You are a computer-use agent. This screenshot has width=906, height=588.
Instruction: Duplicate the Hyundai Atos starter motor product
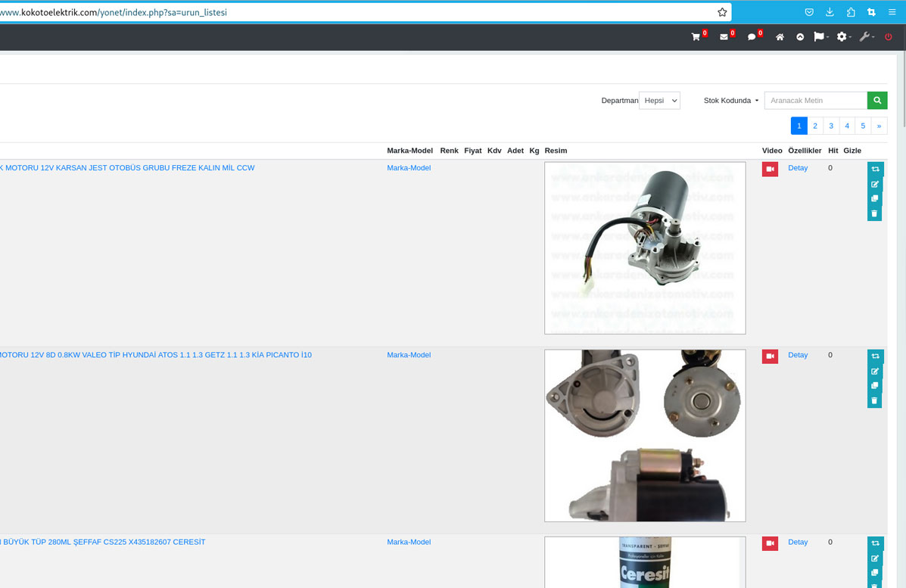coord(875,386)
